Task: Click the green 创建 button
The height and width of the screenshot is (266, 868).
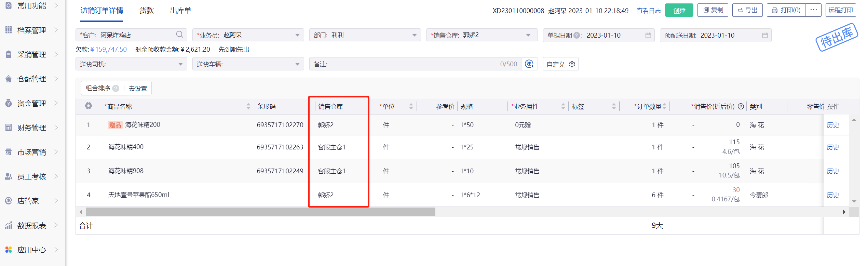Action: tap(679, 10)
